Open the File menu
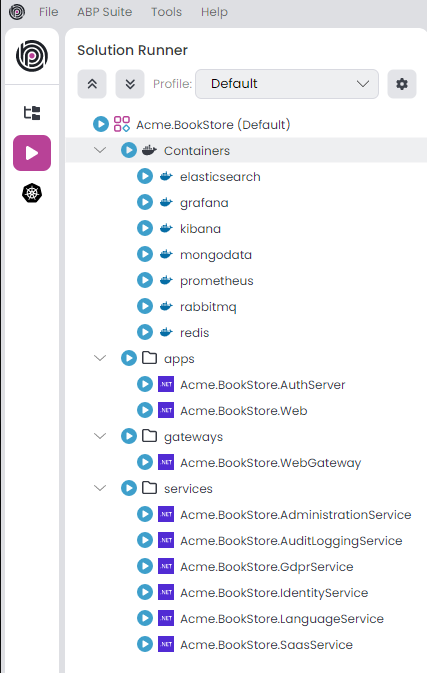The height and width of the screenshot is (673, 427). (48, 12)
